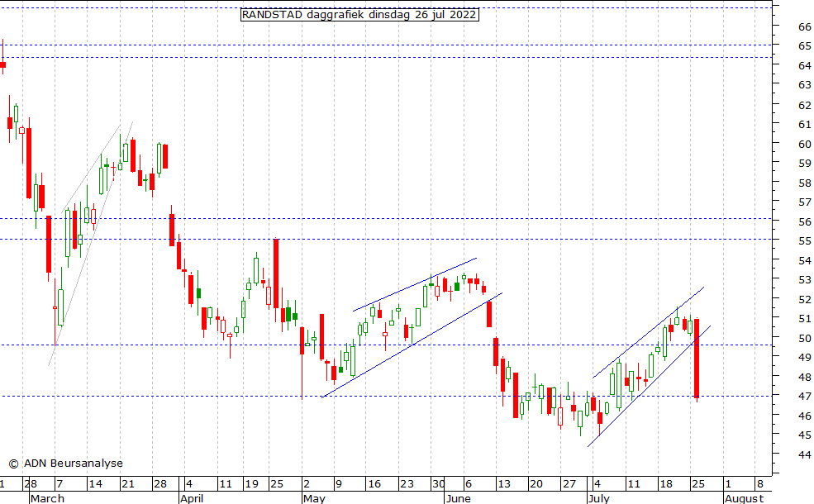
Task: Click price axis label 60
Action: pyautogui.click(x=805, y=145)
